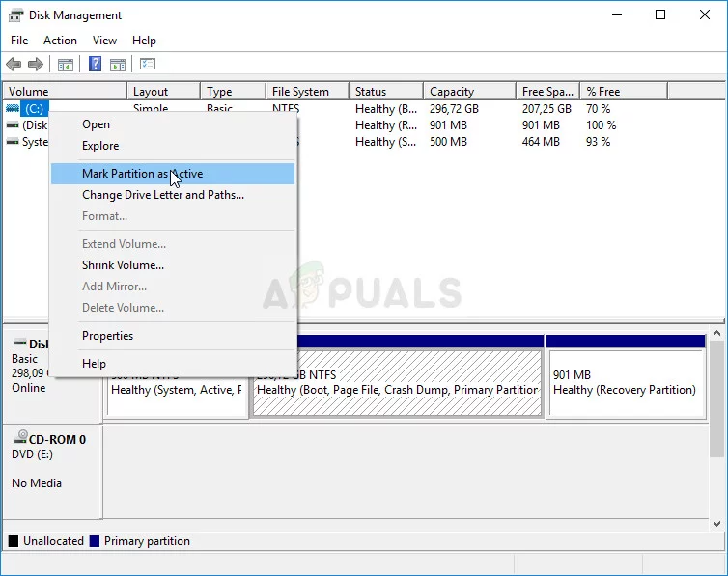Select Change Drive Letter and Paths
This screenshot has width=728, height=576.
pyautogui.click(x=173, y=195)
